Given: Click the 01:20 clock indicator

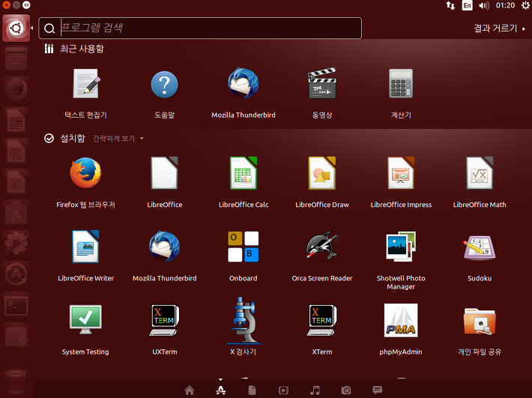Looking at the screenshot, I should [x=505, y=5].
